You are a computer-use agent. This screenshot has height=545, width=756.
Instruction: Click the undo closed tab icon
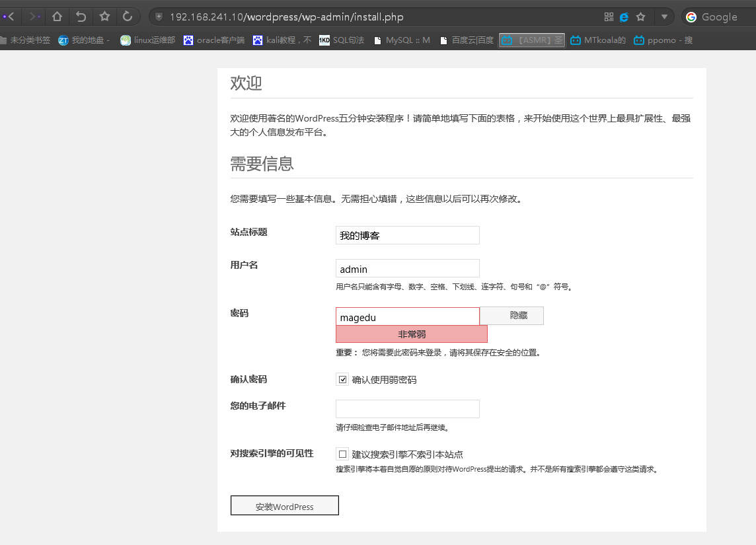coord(81,17)
